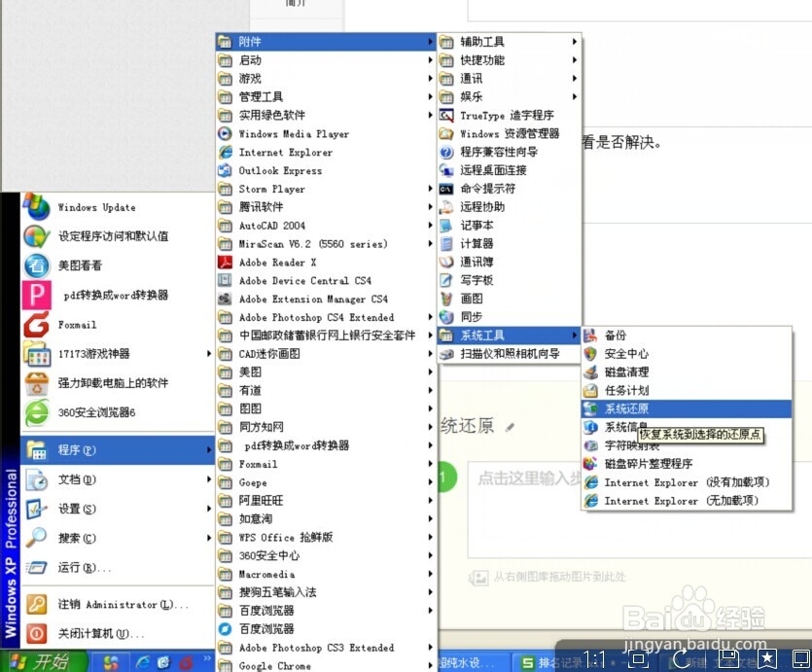Click 注销 Administrator log off
This screenshot has width=812, height=672.
click(x=118, y=604)
